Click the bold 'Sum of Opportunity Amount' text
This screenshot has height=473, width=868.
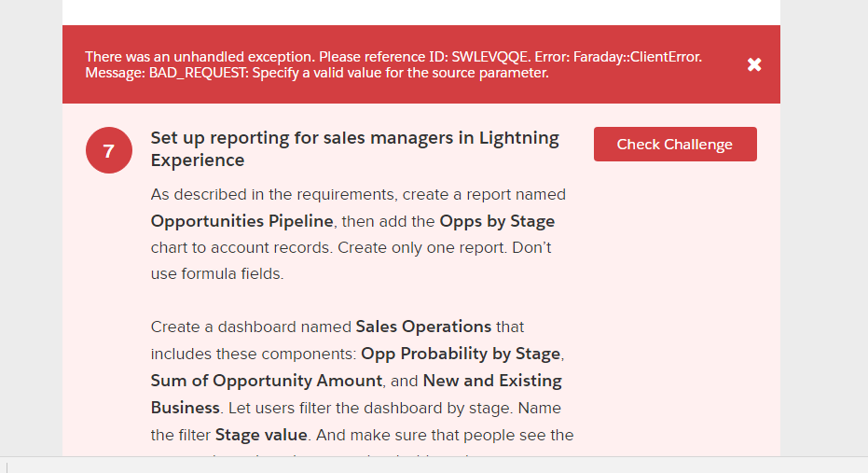pos(267,381)
